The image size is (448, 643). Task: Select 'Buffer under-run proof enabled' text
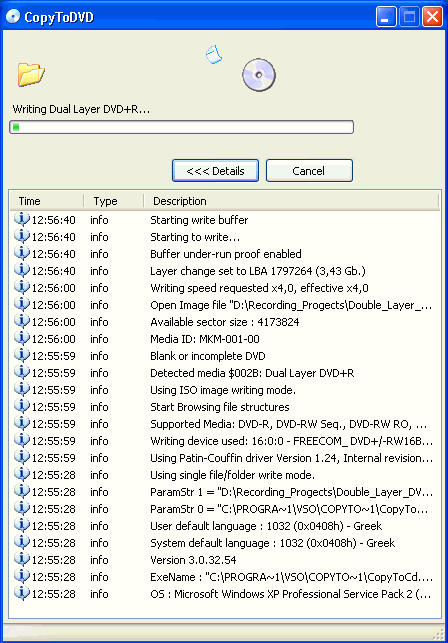point(226,254)
